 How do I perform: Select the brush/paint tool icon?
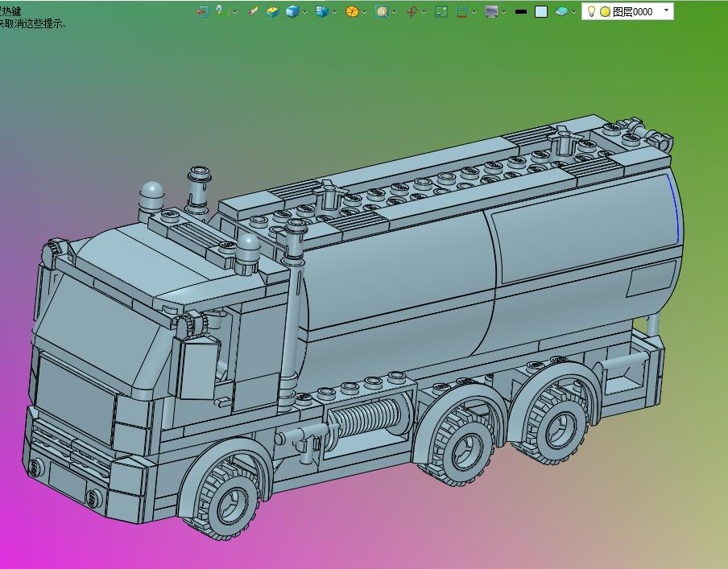(253, 11)
